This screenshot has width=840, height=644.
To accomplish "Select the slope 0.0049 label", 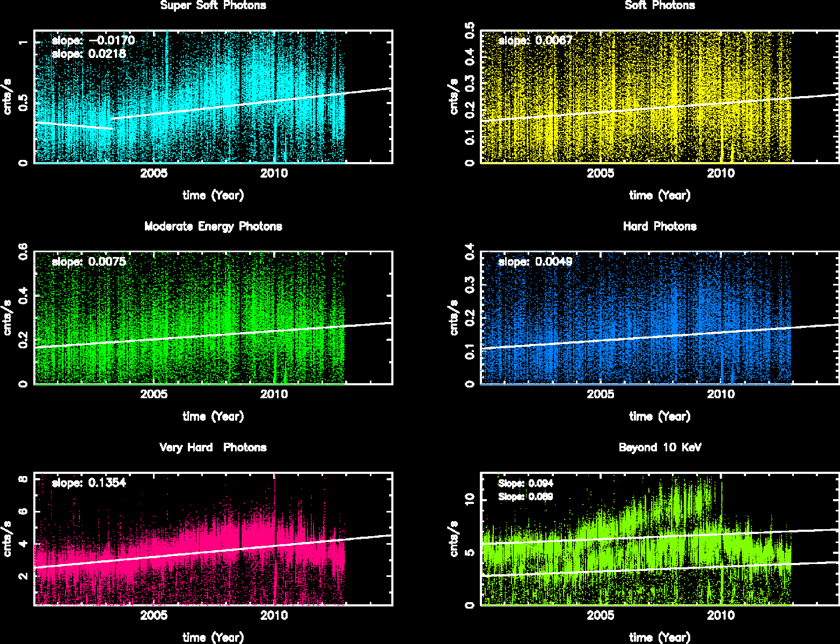I will [535, 262].
